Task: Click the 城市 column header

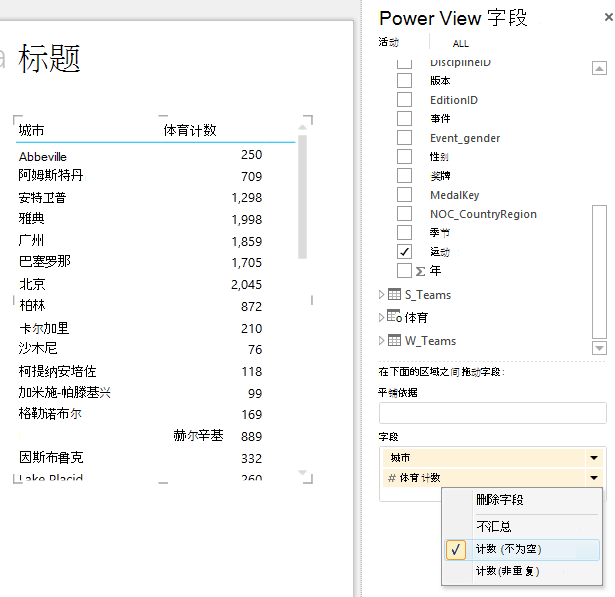Action: click(x=31, y=130)
